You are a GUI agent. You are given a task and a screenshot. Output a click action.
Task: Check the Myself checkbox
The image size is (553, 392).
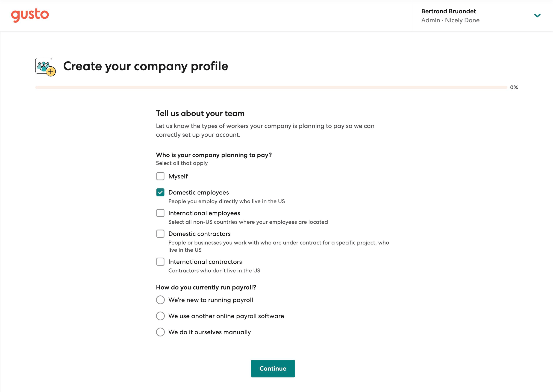[x=160, y=176]
